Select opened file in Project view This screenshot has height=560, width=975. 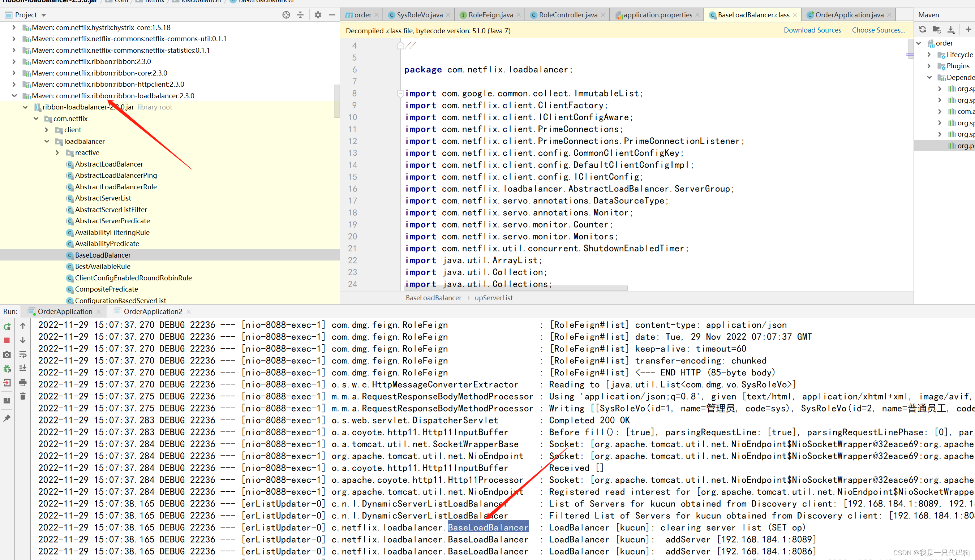(x=286, y=14)
